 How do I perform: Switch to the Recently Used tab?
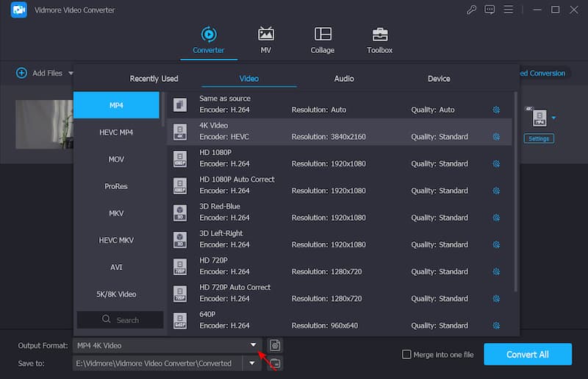pyautogui.click(x=154, y=79)
